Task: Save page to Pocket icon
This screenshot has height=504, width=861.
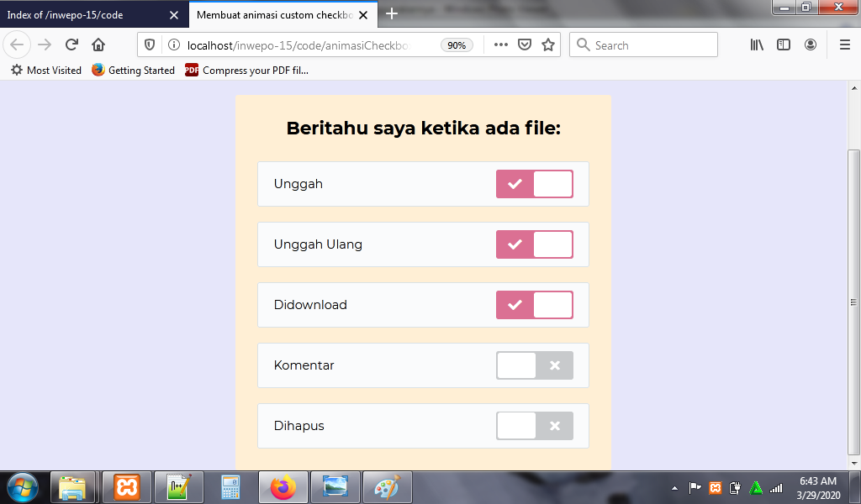Action: [x=525, y=45]
